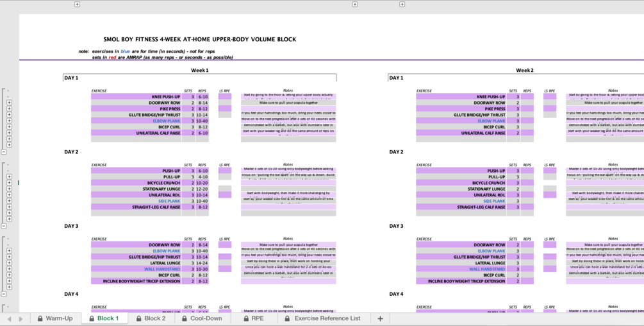Expand the middle column outline group
Image resolution: width=644 pixels, height=326 pixels.
(x=355, y=4)
